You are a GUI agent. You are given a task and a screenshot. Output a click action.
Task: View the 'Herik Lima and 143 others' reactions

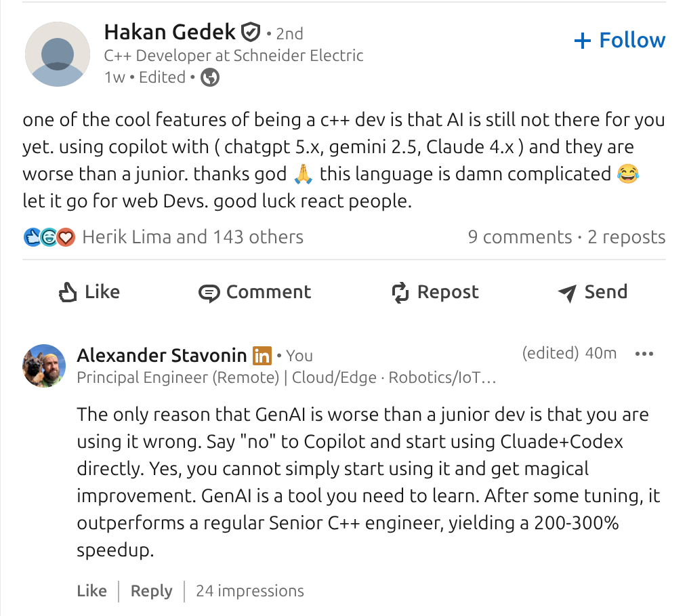click(192, 237)
